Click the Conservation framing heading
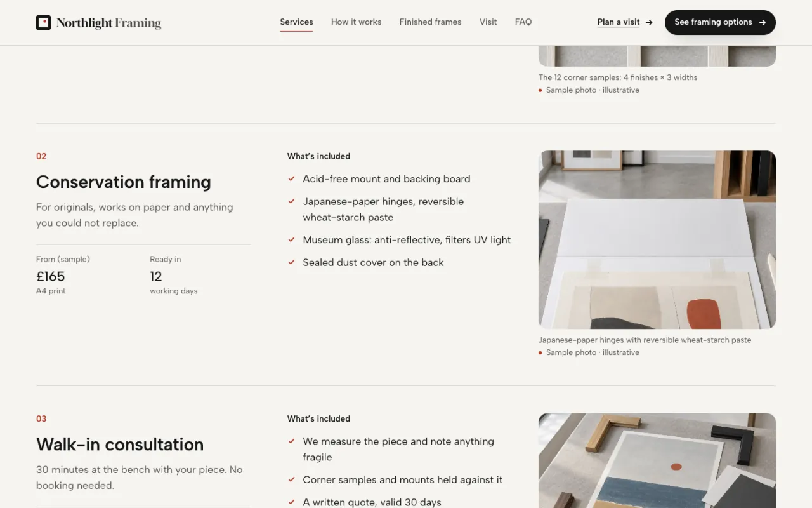The height and width of the screenshot is (508, 812). point(124,182)
